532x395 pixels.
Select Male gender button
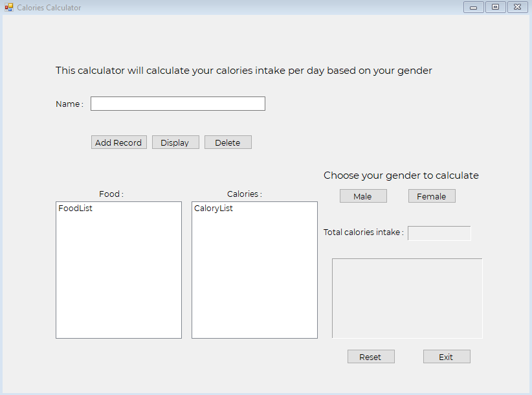[x=363, y=196]
